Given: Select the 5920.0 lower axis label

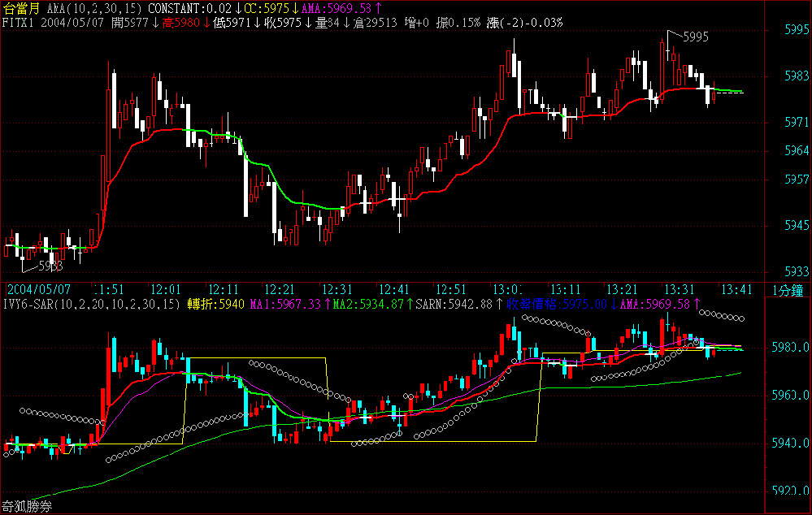Looking at the screenshot, I should click(790, 491).
